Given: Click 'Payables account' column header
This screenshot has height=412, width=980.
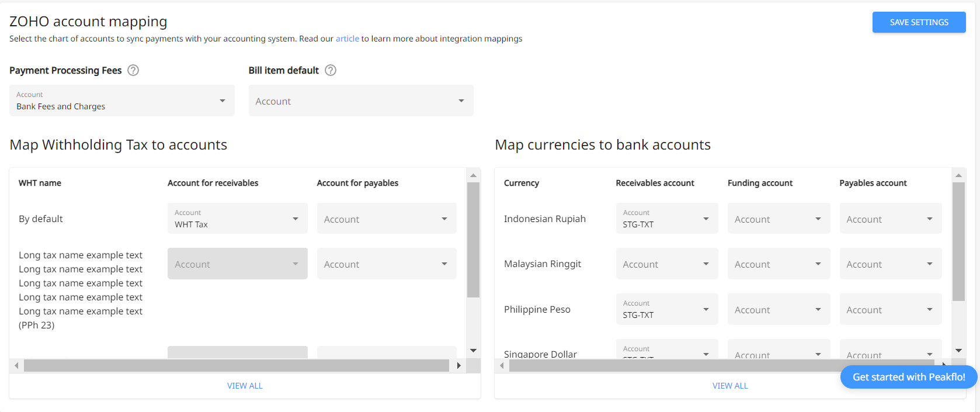Looking at the screenshot, I should 873,183.
